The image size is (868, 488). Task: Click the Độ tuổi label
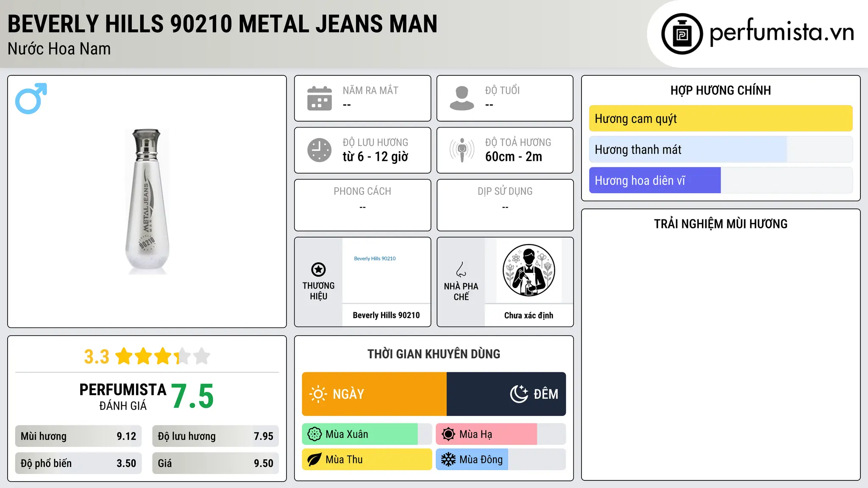click(x=502, y=90)
